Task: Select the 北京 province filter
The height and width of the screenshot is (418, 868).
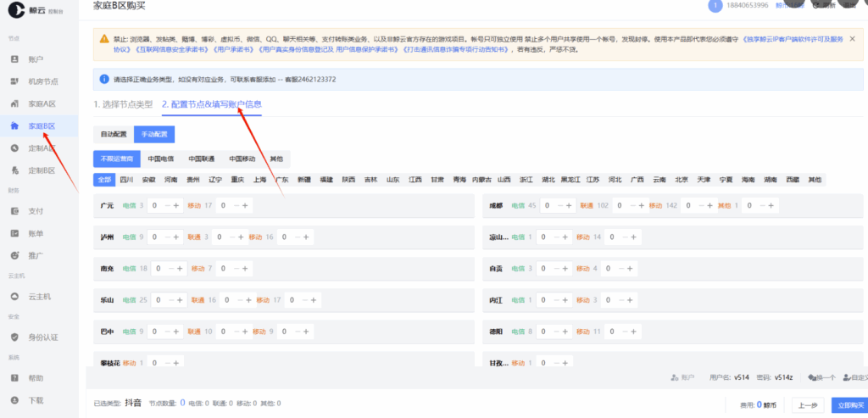Action: pos(682,180)
